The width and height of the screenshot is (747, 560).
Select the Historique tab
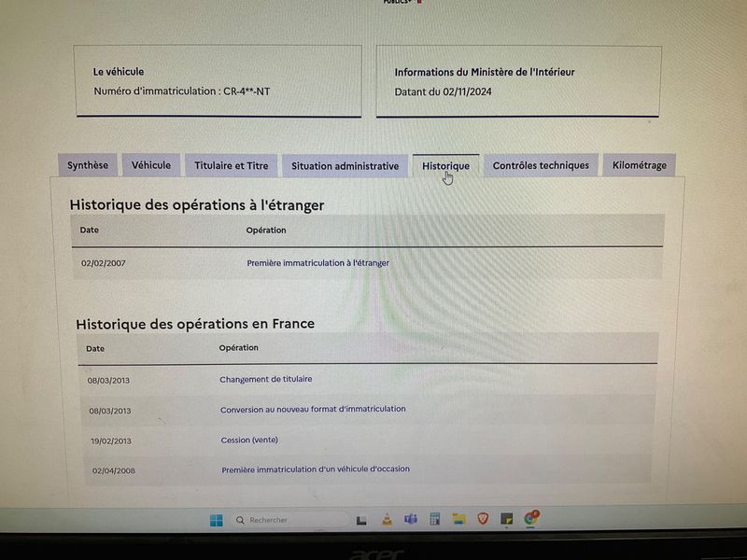click(446, 166)
